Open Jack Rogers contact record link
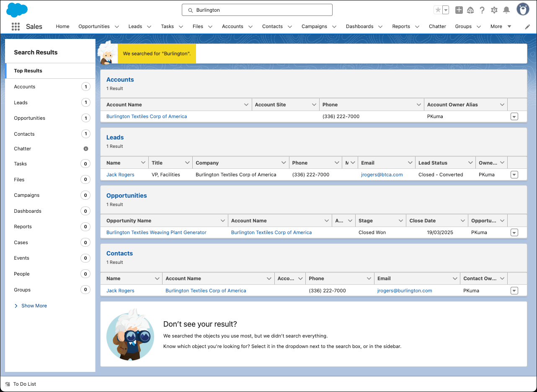The image size is (537, 392). point(120,291)
